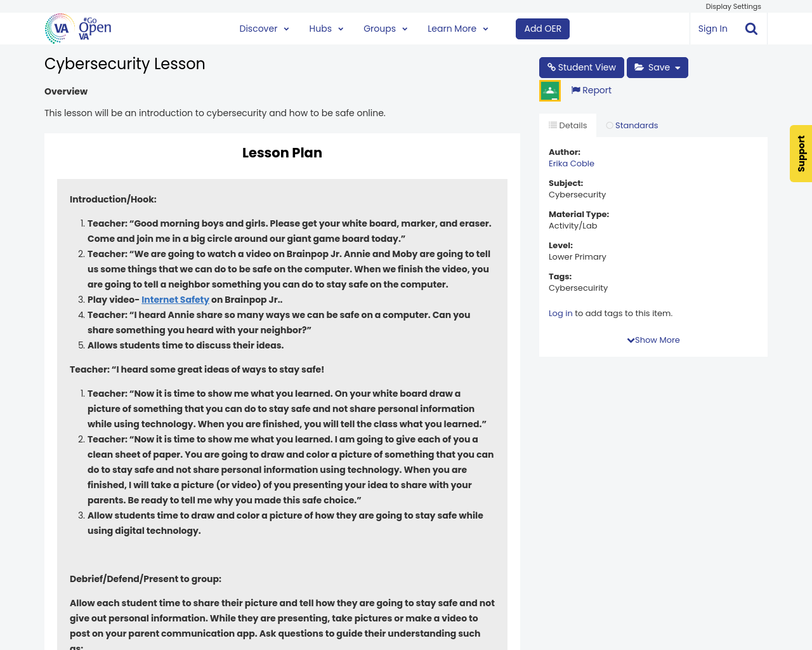The height and width of the screenshot is (650, 812).
Task: Expand the Hubs dropdown menu
Action: click(326, 29)
